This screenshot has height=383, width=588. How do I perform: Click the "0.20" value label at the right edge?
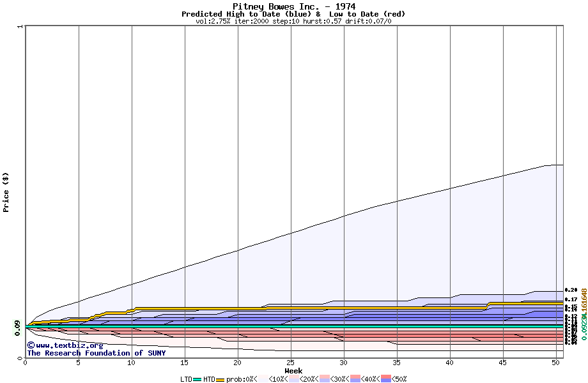click(571, 290)
